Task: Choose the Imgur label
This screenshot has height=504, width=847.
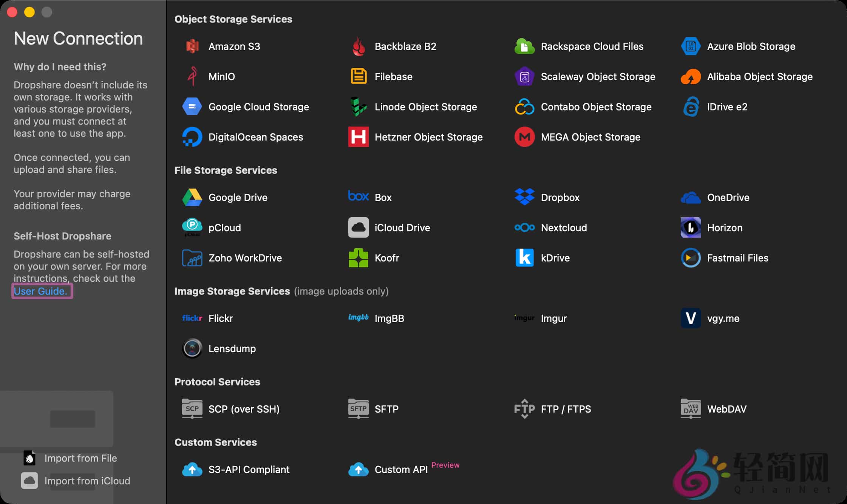Action: 554,318
